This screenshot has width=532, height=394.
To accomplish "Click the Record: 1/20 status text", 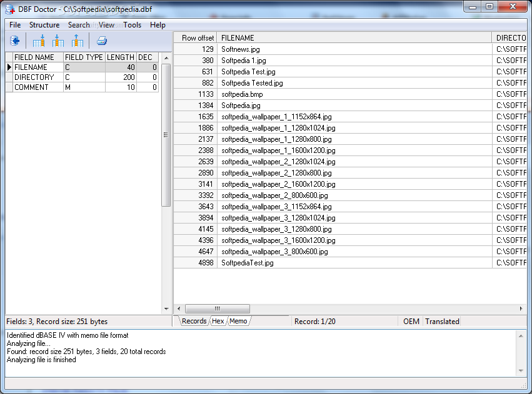I will [315, 321].
